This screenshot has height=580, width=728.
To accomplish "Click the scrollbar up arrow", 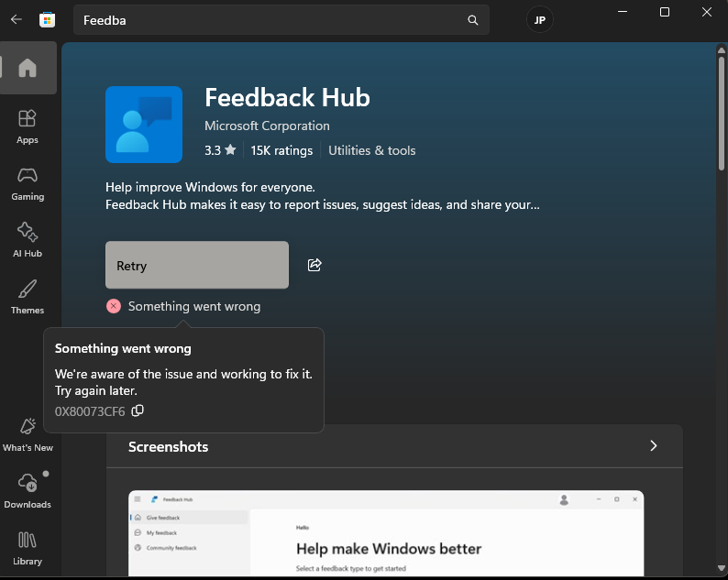I will 721,50.
